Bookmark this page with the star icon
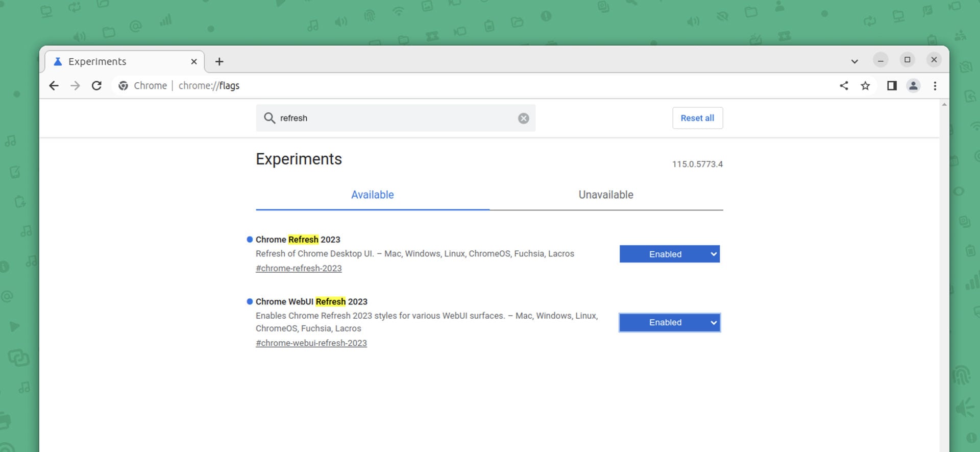980x452 pixels. (x=865, y=86)
